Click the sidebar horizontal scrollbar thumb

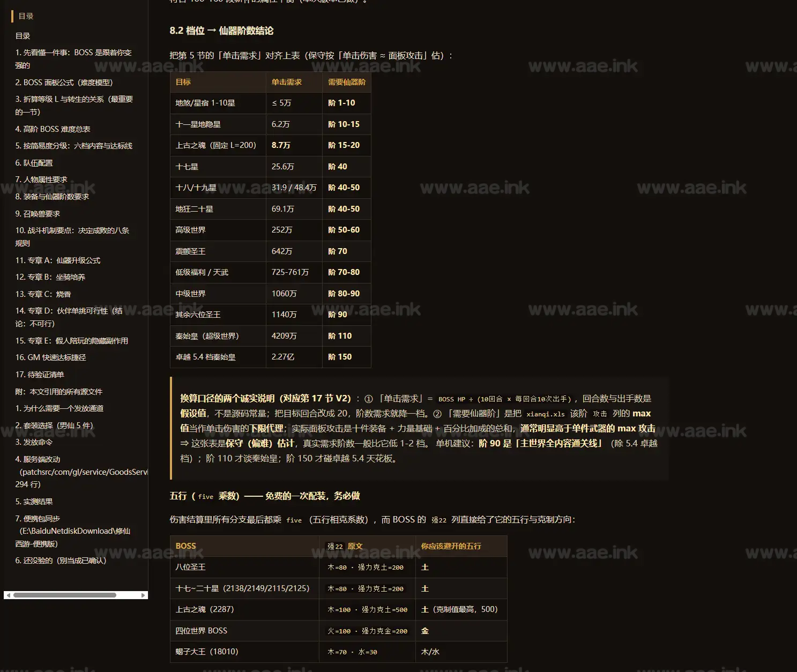tap(65, 595)
